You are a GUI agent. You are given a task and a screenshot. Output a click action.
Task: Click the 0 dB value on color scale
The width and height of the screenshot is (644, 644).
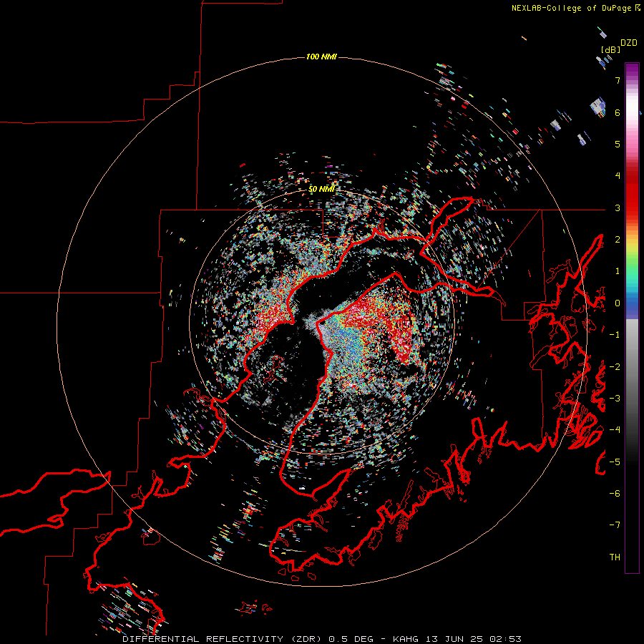click(x=618, y=303)
